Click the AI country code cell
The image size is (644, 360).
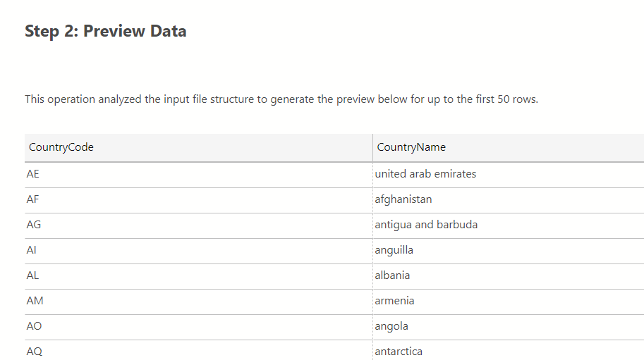pos(31,250)
